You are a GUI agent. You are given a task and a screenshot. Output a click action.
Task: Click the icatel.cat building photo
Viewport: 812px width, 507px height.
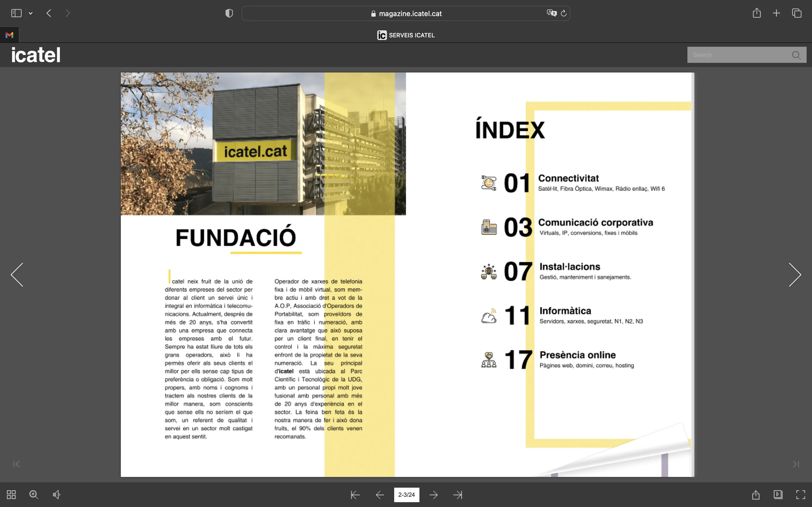pyautogui.click(x=263, y=143)
